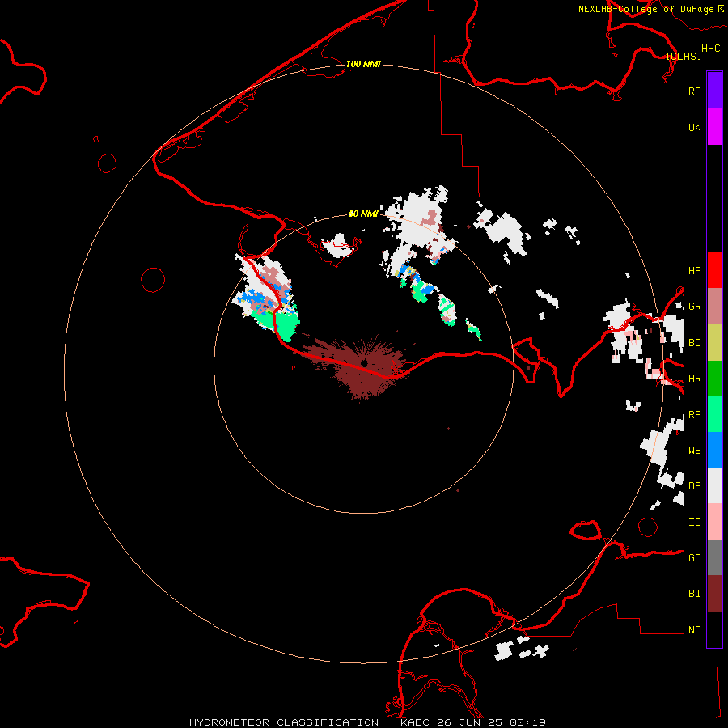Viewport: 728px width, 728px height.
Task: Click the purple RF color swatch
Action: (x=714, y=91)
